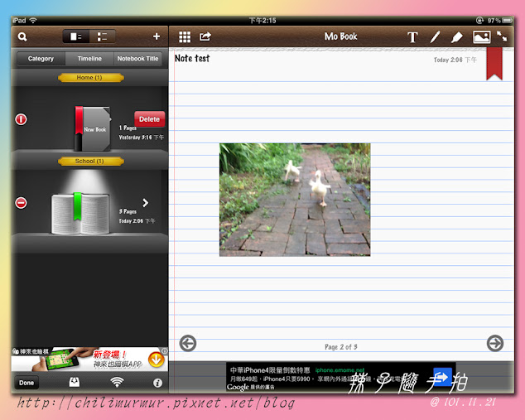
Task: Select the ducks photo in the note
Action: pos(295,200)
